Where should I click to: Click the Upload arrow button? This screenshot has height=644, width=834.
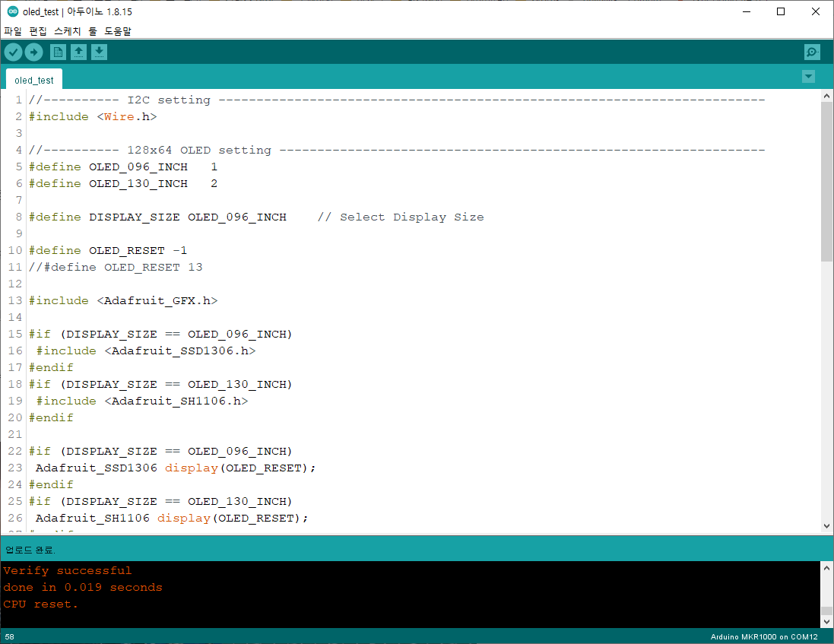click(x=34, y=52)
